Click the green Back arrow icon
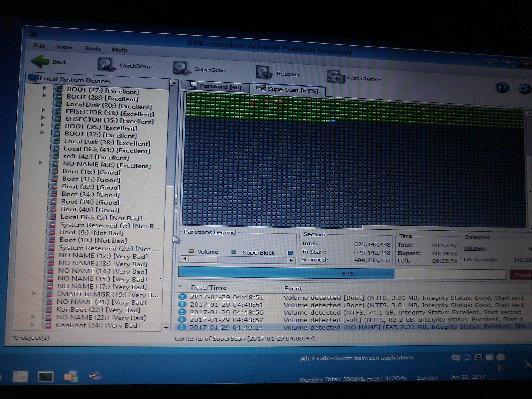Viewport: 532px width, 399px height. (x=40, y=61)
